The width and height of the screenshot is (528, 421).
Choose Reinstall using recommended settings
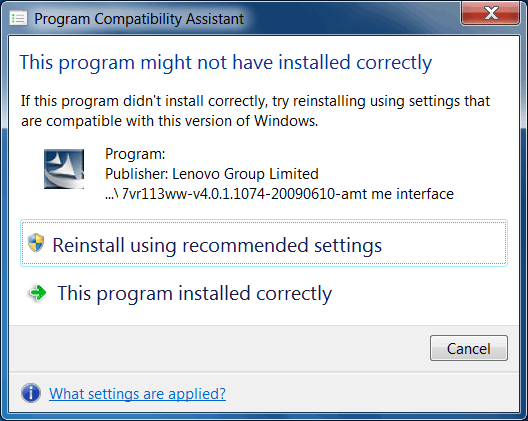(264, 243)
